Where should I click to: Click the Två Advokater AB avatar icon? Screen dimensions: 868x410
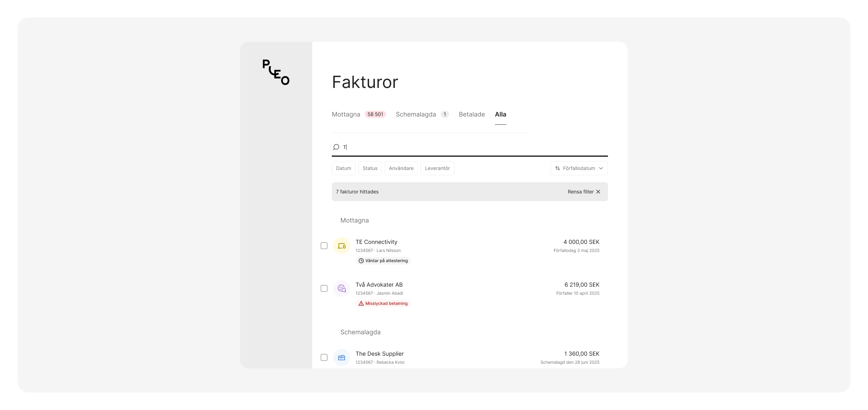point(341,288)
